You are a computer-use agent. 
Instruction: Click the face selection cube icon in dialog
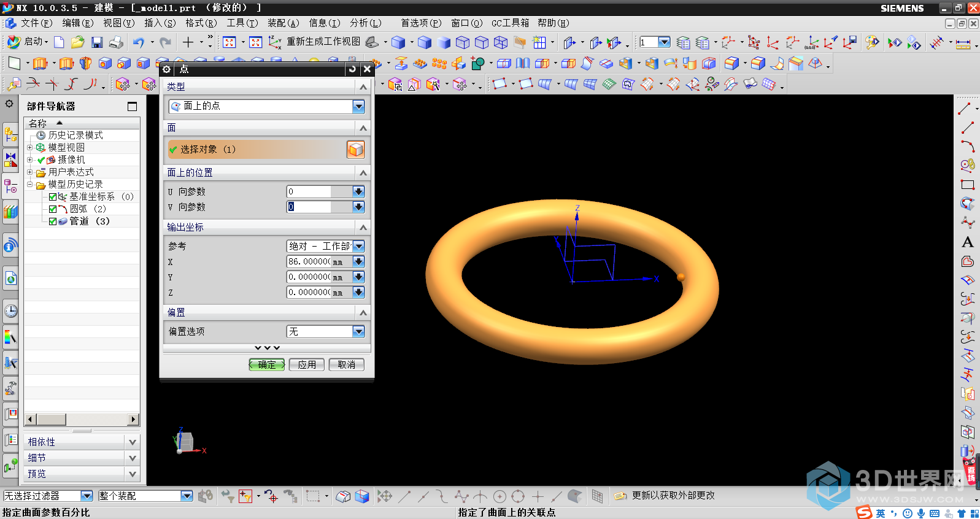(356, 149)
